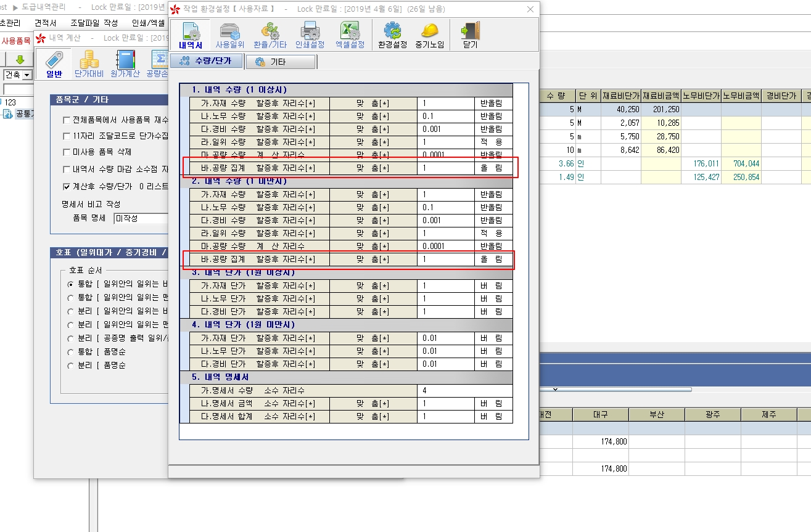
Task: Click 반올림 rounding cell for 가.자재 수량
Action: click(493, 104)
